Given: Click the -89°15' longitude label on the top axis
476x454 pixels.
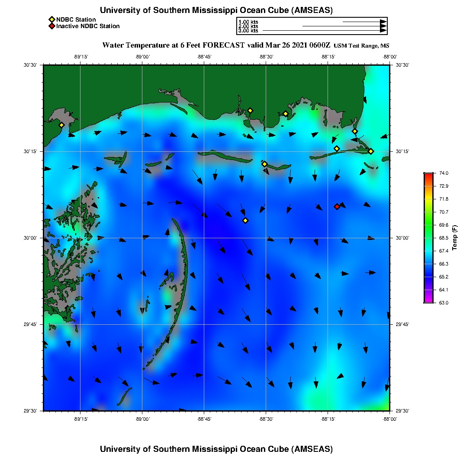Looking at the screenshot, I should (81, 57).
